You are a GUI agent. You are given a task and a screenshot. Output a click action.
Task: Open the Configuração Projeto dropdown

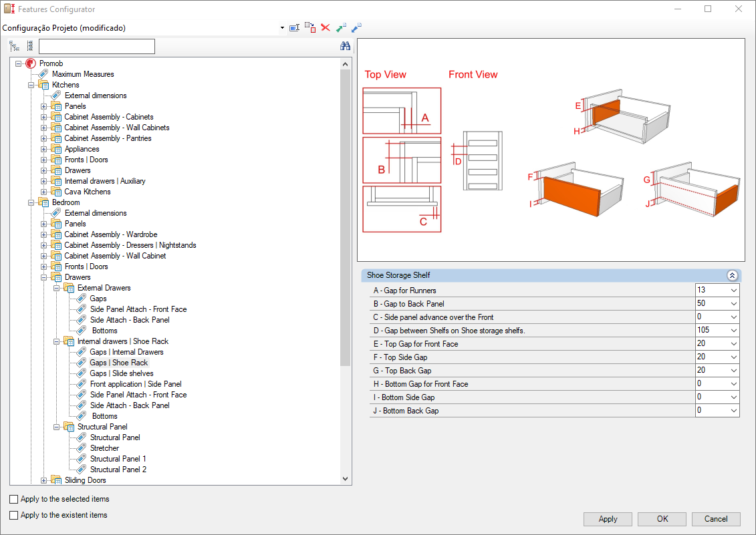[282, 28]
